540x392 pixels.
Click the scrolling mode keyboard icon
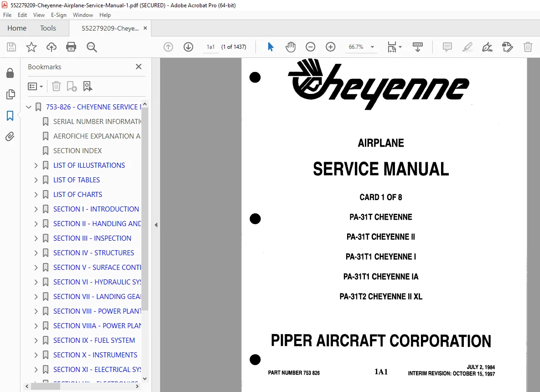417,47
